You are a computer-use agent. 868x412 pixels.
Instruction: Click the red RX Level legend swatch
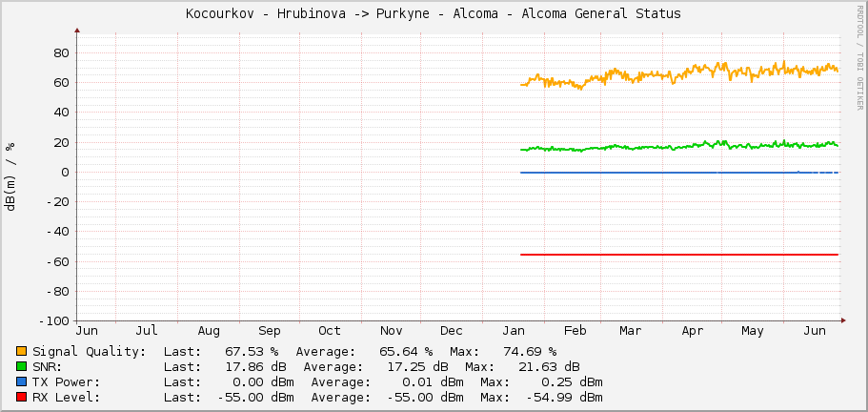(x=22, y=397)
